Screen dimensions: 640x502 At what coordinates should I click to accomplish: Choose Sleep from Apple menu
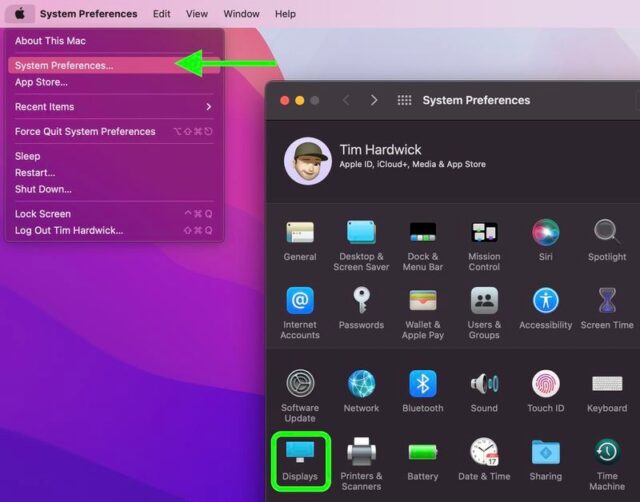click(113, 156)
